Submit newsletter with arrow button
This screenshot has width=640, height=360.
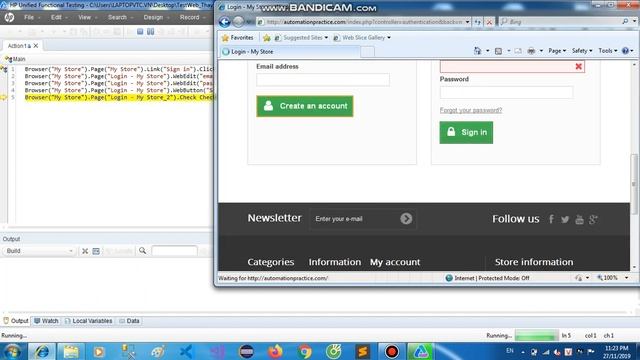tap(406, 219)
